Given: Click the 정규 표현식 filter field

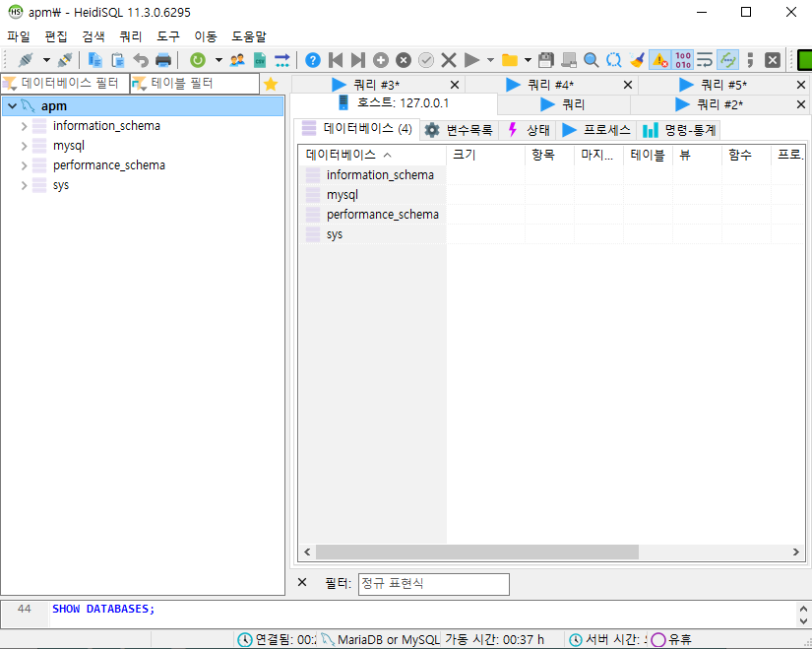Looking at the screenshot, I should [433, 584].
